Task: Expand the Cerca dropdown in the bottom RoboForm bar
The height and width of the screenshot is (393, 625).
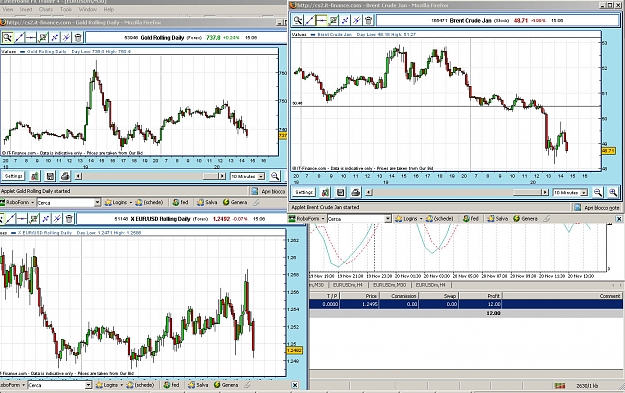Action: tap(88, 385)
